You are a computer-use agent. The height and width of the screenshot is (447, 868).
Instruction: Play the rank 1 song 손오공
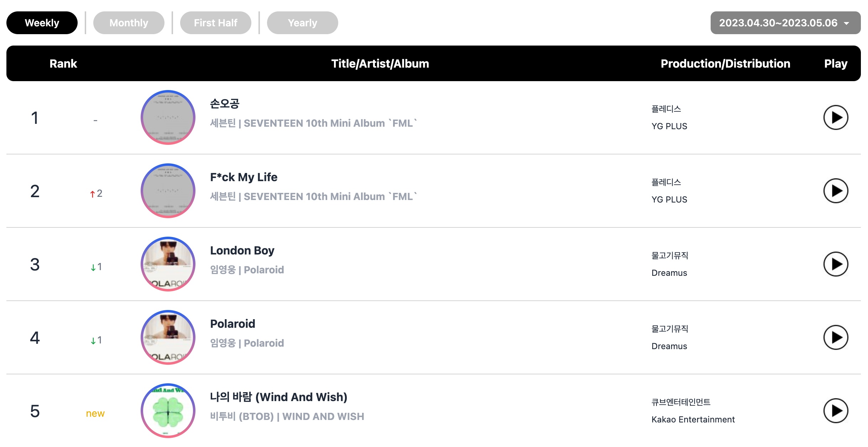coord(836,117)
